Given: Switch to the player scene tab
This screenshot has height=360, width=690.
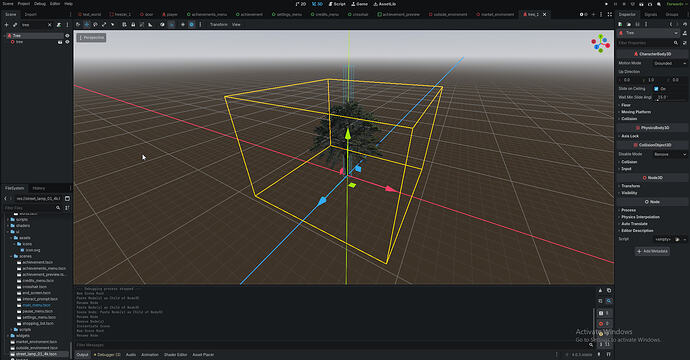Looking at the screenshot, I should pos(169,15).
